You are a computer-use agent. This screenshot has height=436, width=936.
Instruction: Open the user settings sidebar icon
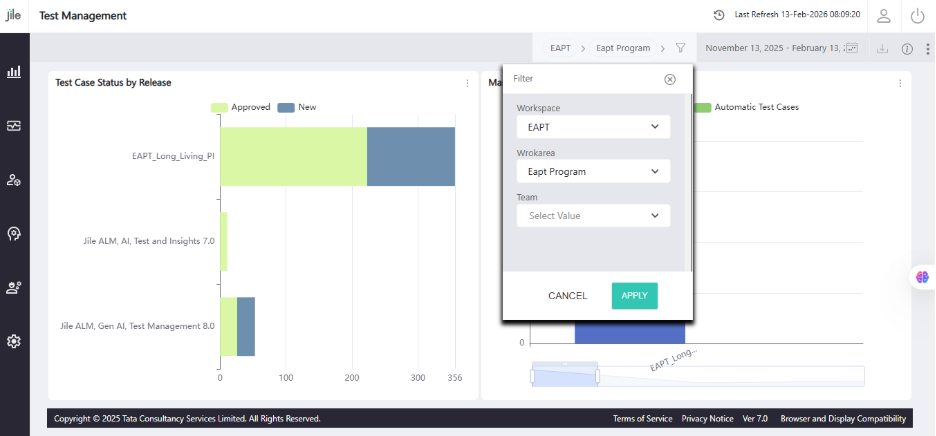click(x=14, y=180)
